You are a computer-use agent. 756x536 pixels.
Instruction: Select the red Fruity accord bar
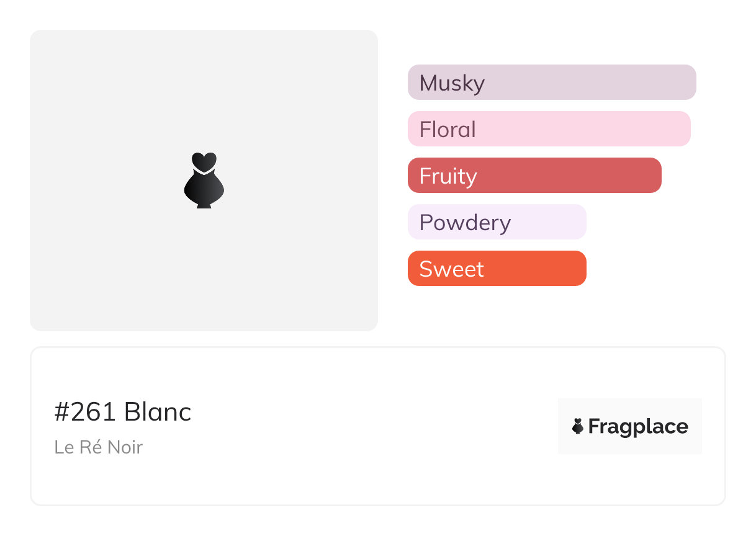click(x=534, y=175)
